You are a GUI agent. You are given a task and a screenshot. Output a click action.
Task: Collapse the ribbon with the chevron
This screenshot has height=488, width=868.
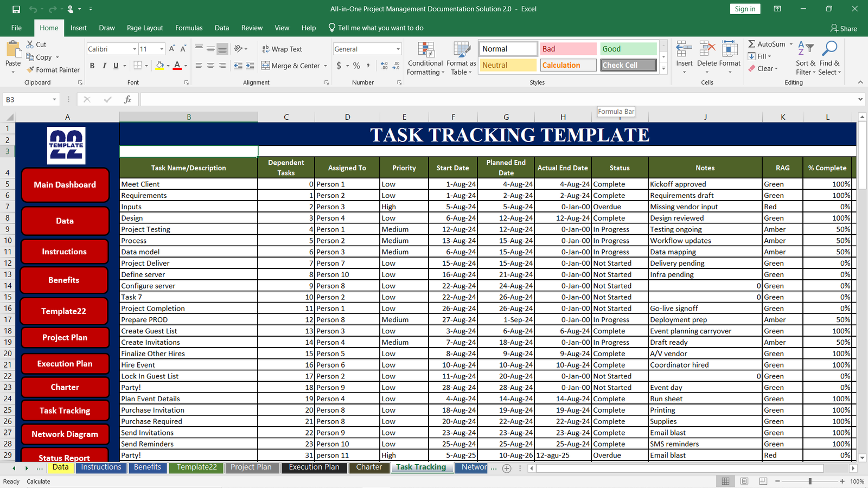tap(860, 82)
